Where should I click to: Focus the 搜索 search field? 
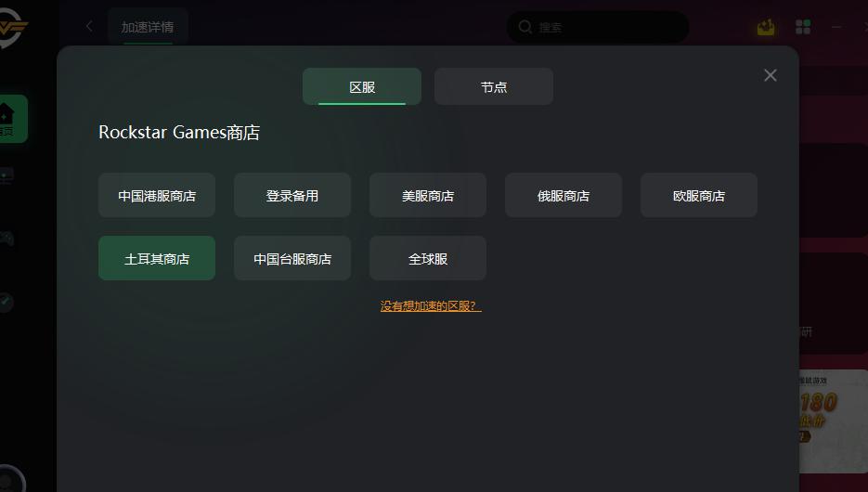pos(598,27)
